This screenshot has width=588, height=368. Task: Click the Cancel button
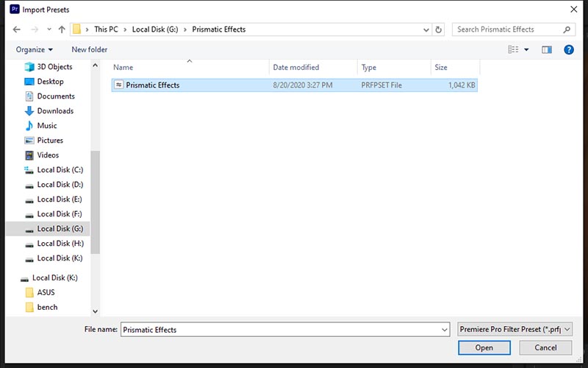(x=545, y=347)
